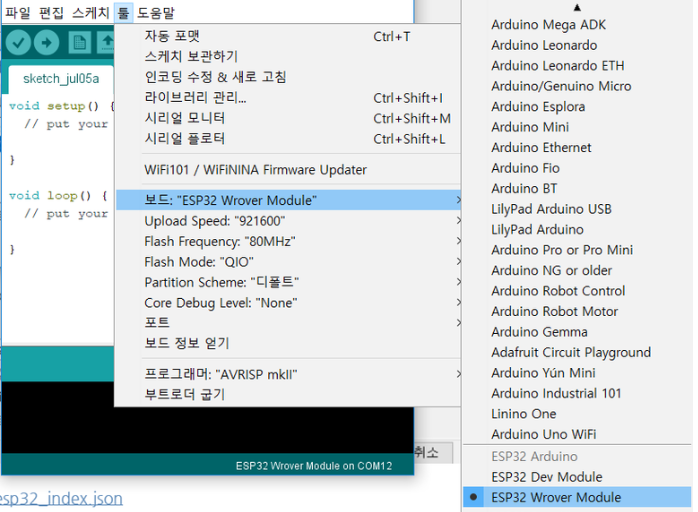
Task: Select the checked ESP32 Wrover Module entry
Action: (577, 497)
